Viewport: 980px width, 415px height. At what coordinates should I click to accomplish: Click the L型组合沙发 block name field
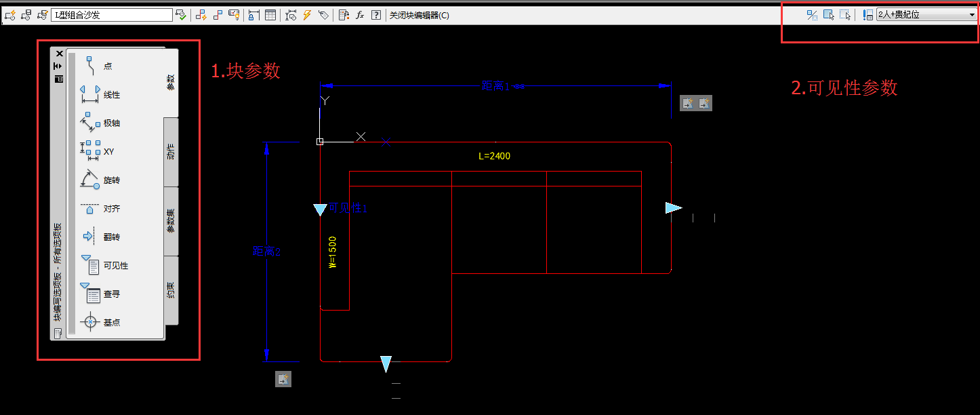[111, 15]
